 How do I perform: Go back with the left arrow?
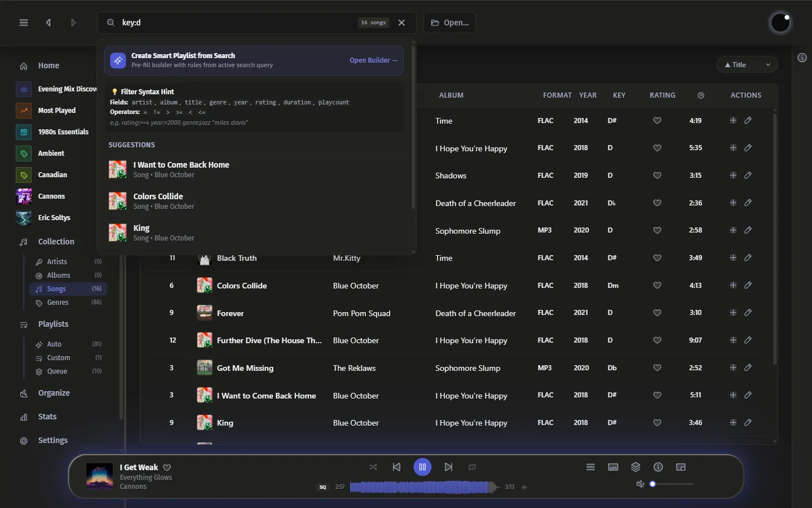(48, 23)
